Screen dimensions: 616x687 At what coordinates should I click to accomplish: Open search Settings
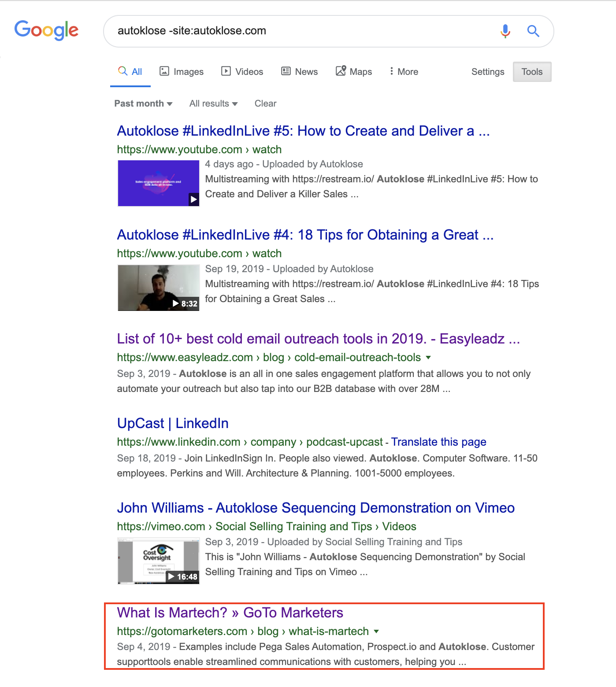coord(488,72)
